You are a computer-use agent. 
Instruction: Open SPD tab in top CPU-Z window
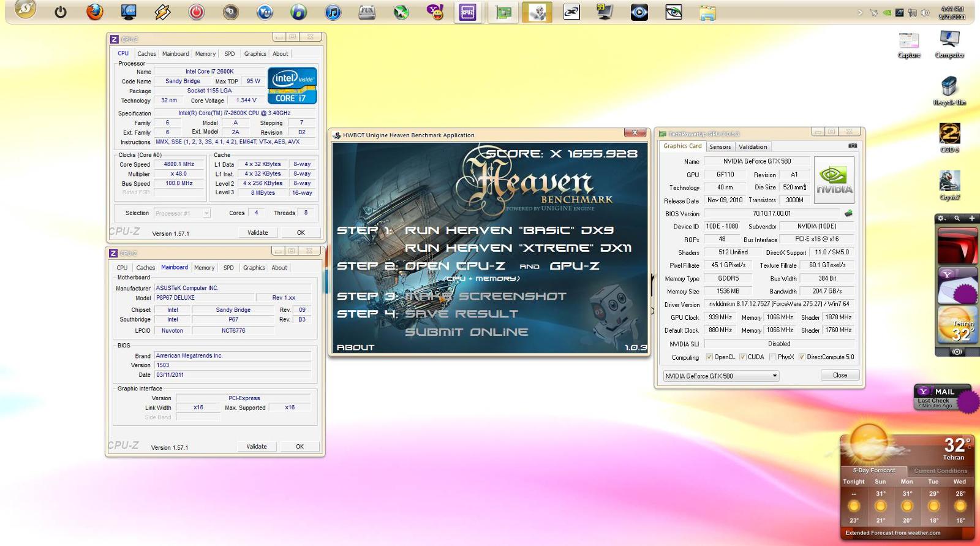[x=230, y=54]
